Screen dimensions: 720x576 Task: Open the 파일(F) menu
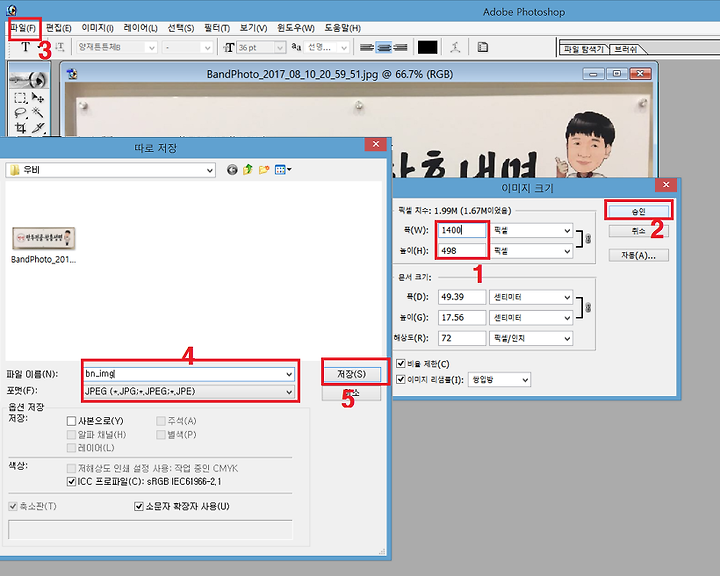pyautogui.click(x=23, y=28)
